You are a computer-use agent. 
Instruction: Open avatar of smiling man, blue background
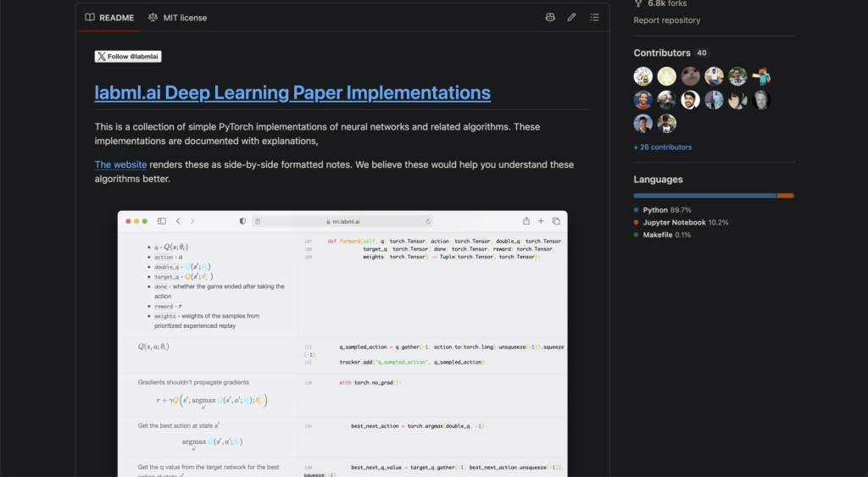tap(643, 100)
